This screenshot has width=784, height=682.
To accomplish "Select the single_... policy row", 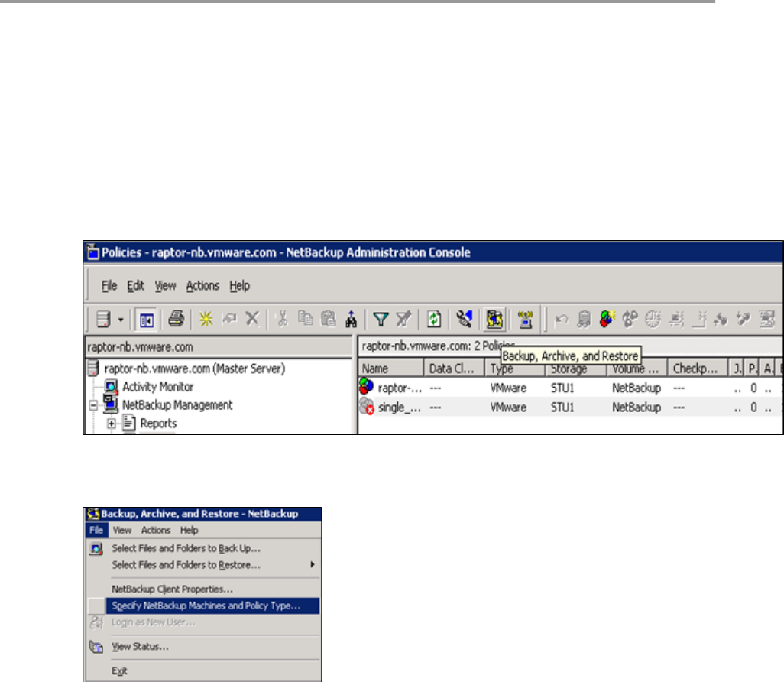I will tap(570, 408).
